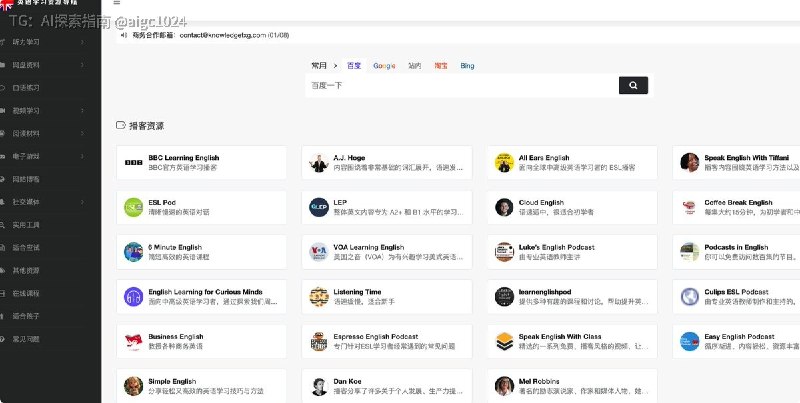Image resolution: width=800 pixels, height=403 pixels.
Task: Click the speaker announcement icon
Action: point(123,35)
